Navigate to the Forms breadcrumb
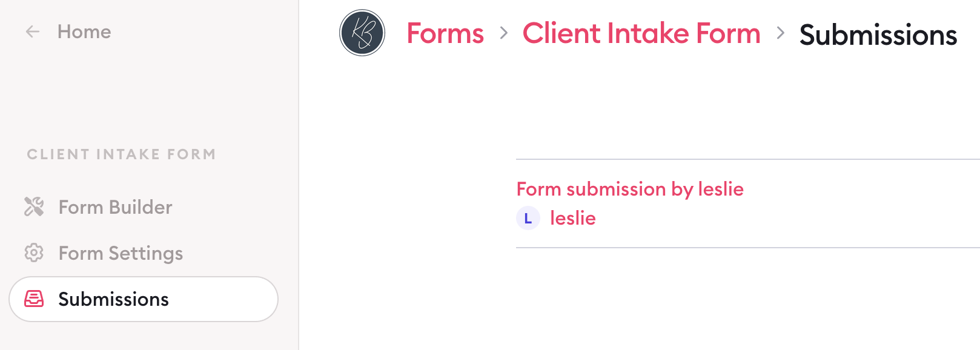Viewport: 980px width, 350px height. tap(445, 33)
